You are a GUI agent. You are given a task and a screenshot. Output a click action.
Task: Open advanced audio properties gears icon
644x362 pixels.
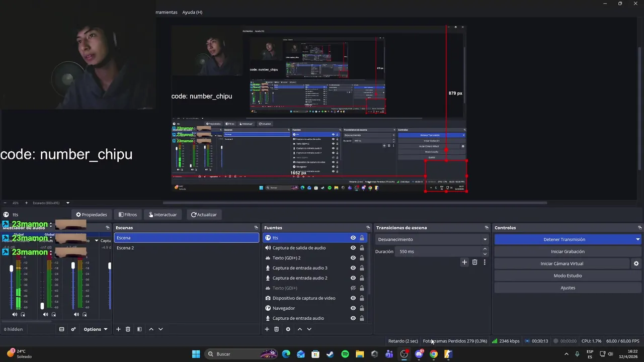73,329
